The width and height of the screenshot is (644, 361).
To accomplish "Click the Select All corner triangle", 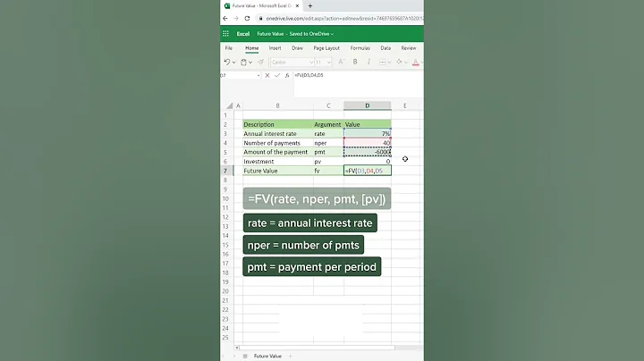I will [x=230, y=105].
